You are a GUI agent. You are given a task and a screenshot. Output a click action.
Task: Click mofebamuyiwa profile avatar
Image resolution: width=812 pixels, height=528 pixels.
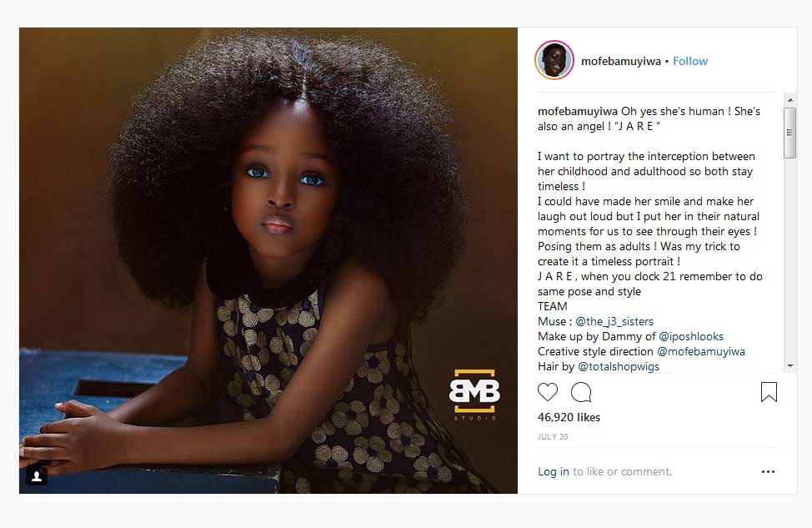click(x=554, y=60)
